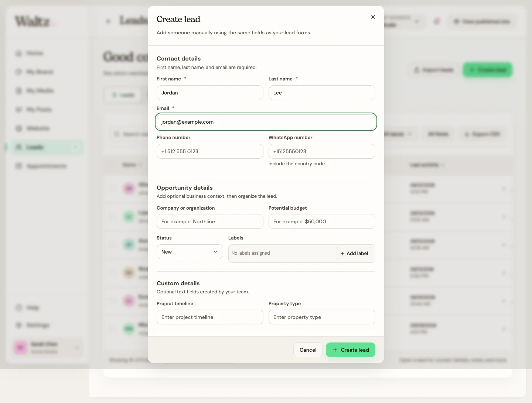The image size is (532, 403).
Task: Close the Create lead dialog
Action: [373, 17]
